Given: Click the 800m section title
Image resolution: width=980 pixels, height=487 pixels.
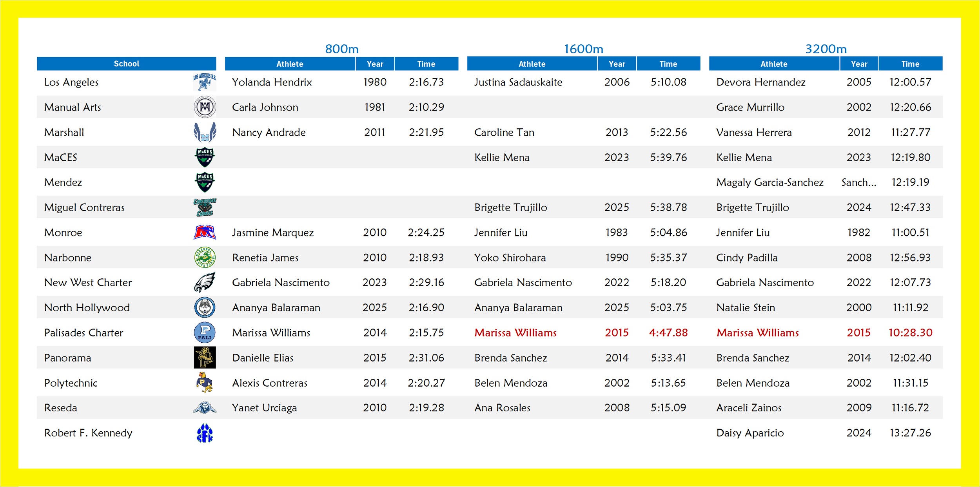Looking at the screenshot, I should [342, 49].
